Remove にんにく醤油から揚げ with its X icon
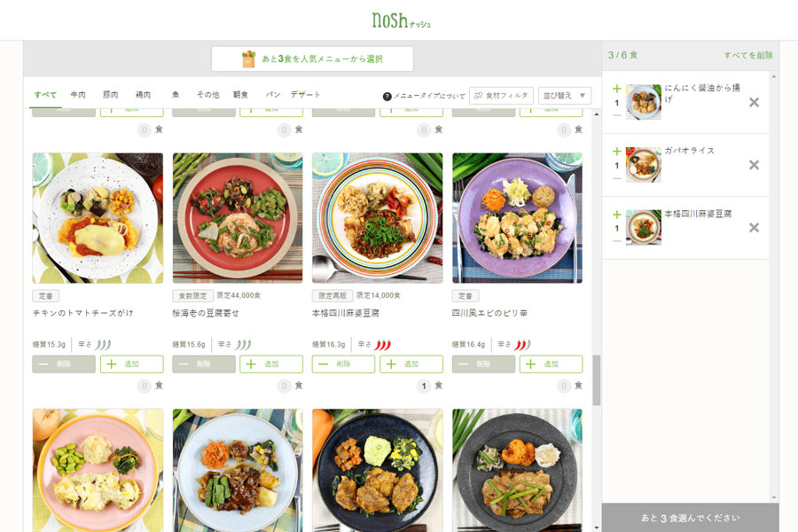Screen dimensions: 798x532 754,102
